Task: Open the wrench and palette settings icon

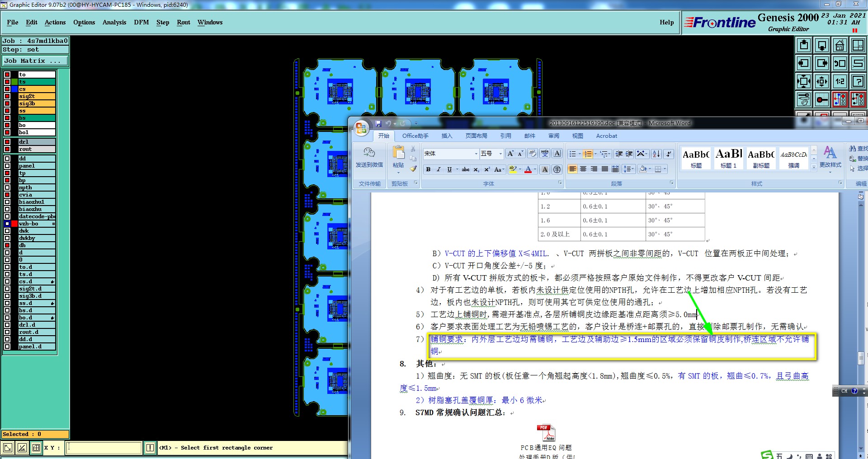Action: 804,99
